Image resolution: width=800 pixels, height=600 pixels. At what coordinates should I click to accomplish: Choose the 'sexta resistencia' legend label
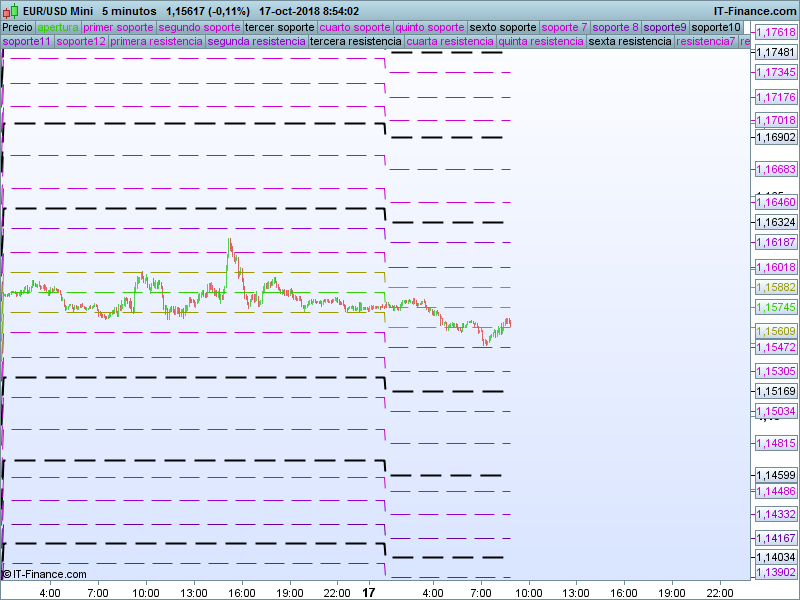point(630,42)
